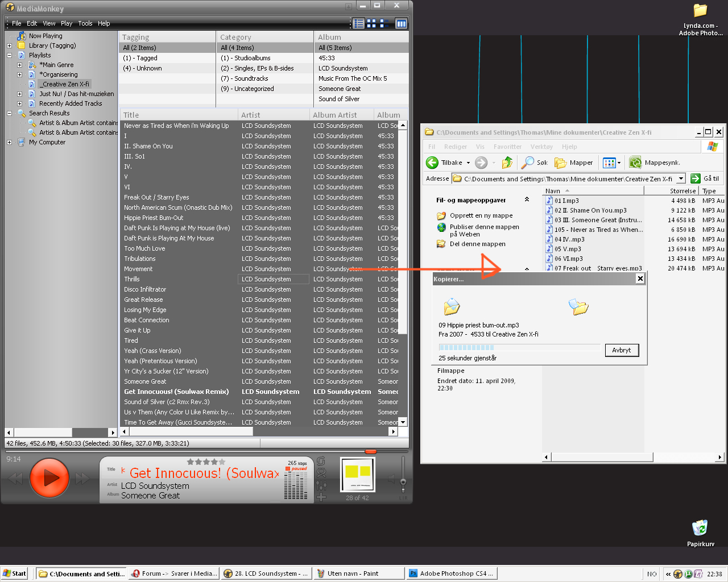Click the Windows Start button

point(14,573)
